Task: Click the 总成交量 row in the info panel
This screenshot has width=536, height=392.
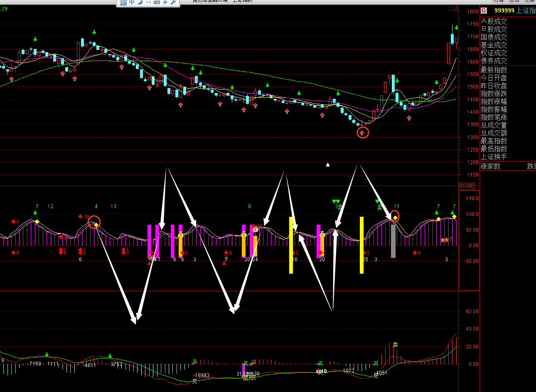Action: [x=494, y=125]
